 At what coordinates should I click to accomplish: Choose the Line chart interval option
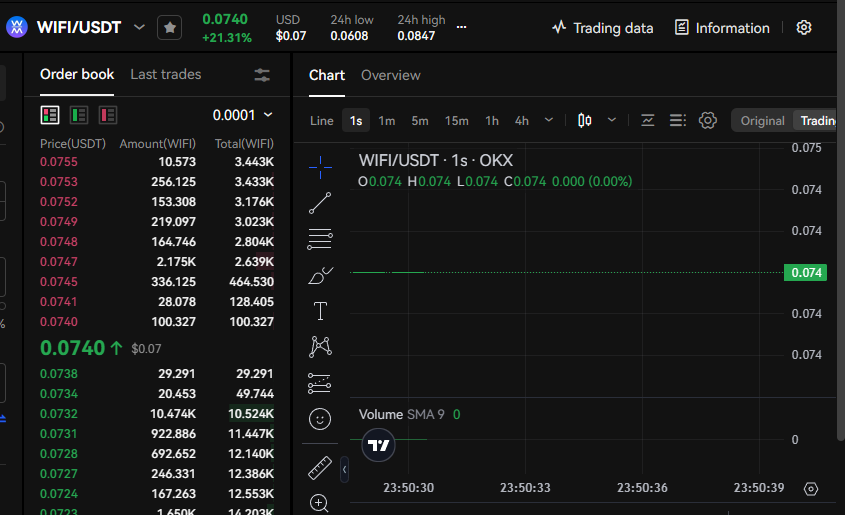tap(322, 121)
